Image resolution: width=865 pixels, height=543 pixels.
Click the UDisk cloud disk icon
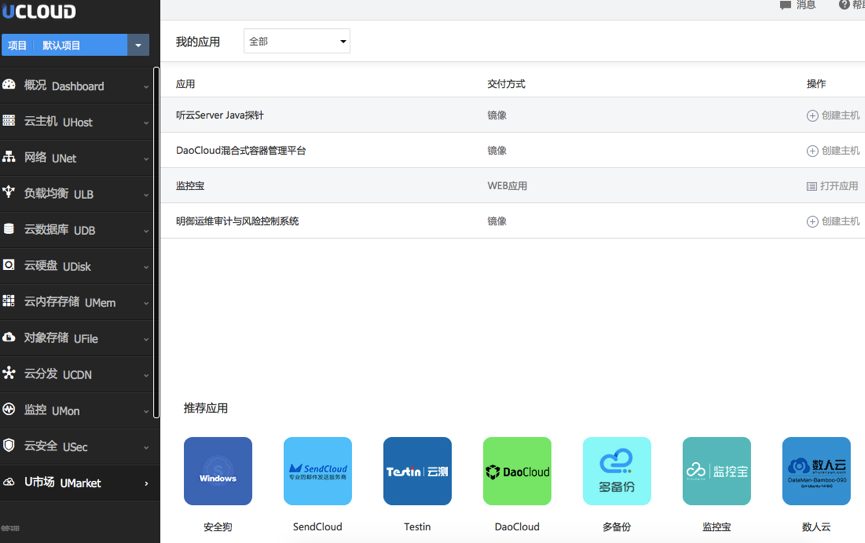(9, 265)
